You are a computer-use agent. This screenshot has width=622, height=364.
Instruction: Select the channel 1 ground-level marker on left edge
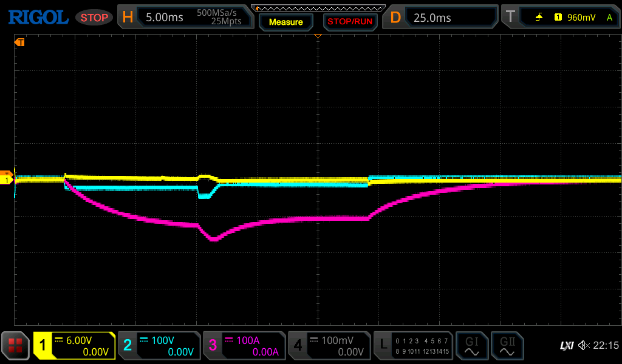click(x=8, y=180)
